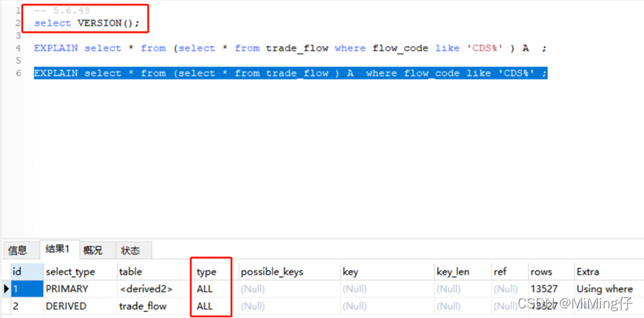The image size is (644, 318).
Task: Click possible_keys Null in PRIMARY row
Action: coord(289,289)
